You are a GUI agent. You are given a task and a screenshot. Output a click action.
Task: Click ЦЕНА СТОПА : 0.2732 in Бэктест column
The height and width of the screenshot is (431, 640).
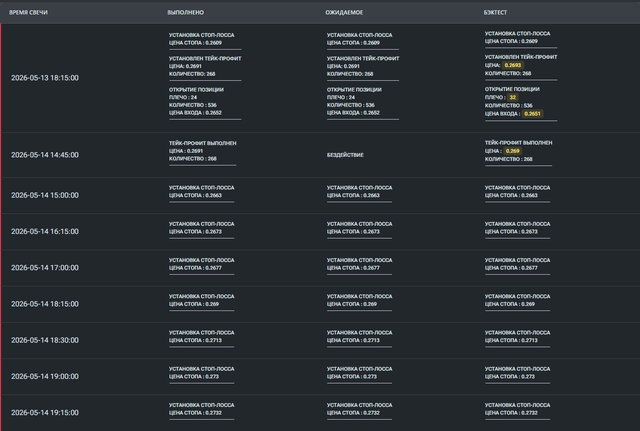pyautogui.click(x=511, y=413)
